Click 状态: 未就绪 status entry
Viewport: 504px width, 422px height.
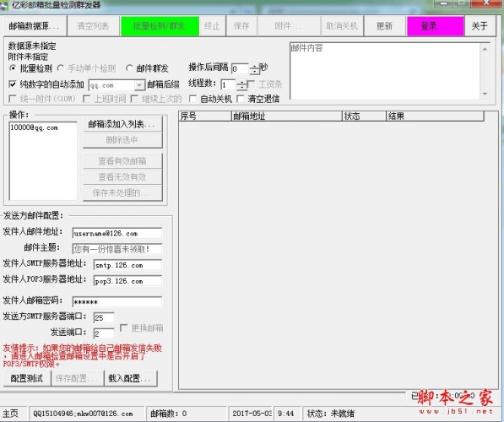coord(331,414)
